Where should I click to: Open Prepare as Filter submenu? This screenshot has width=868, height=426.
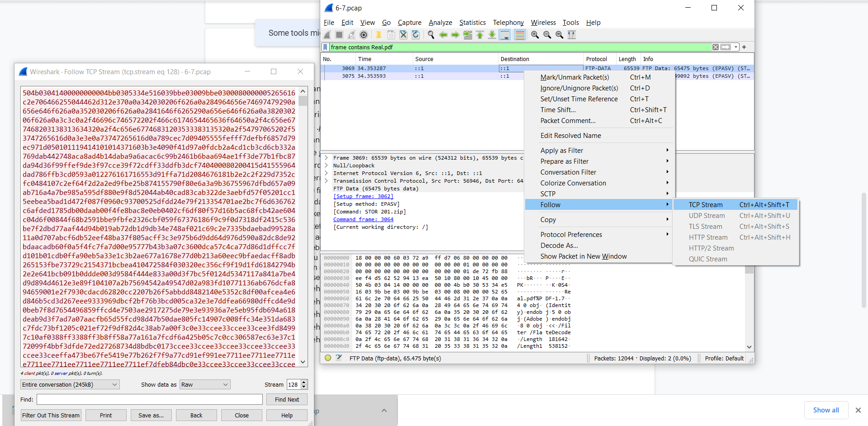pos(599,161)
